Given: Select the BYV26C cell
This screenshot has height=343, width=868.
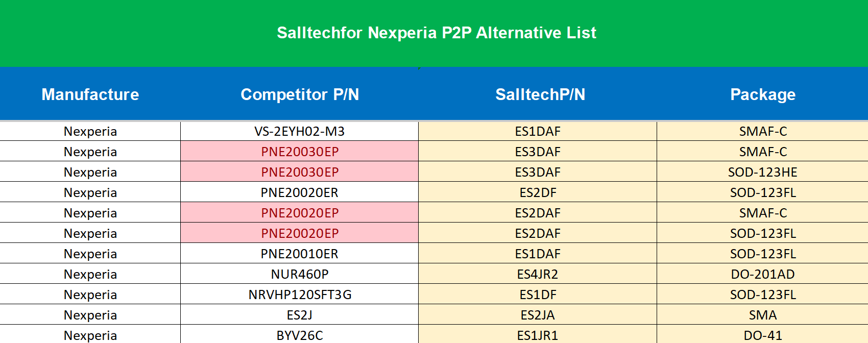Looking at the screenshot, I should (300, 335).
